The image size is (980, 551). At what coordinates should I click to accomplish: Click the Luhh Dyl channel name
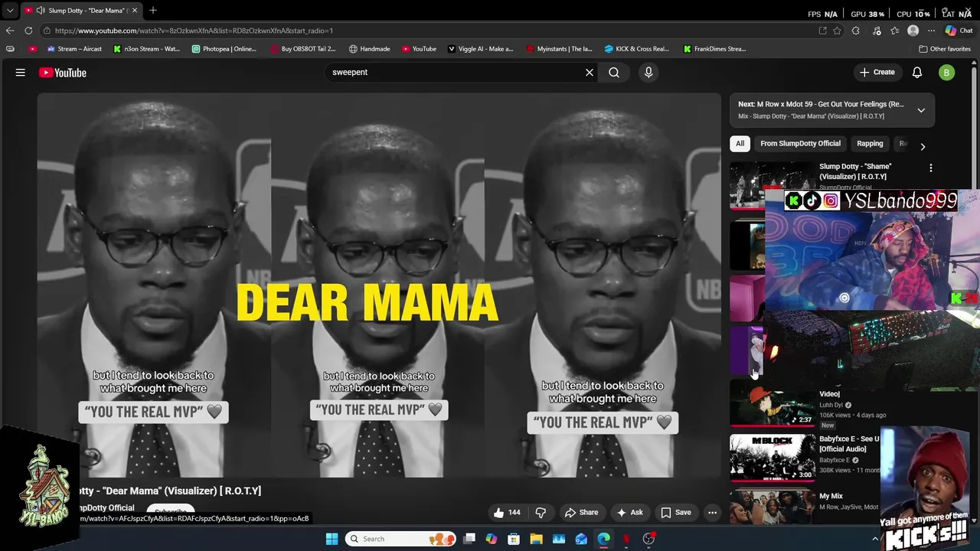(x=830, y=405)
